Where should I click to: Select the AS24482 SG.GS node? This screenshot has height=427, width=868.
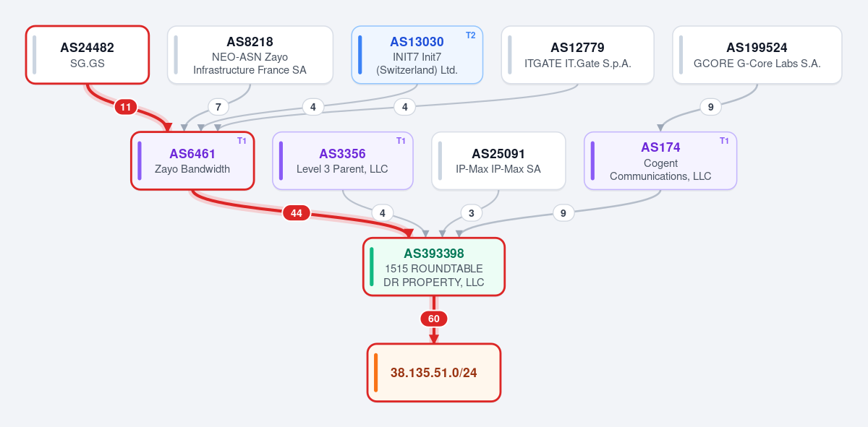coord(88,55)
